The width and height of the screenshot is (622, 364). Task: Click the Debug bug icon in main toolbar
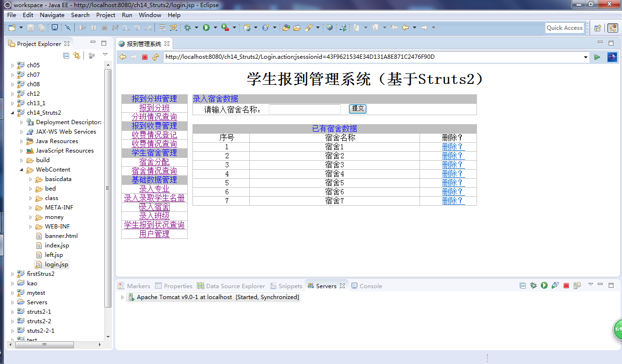click(188, 27)
